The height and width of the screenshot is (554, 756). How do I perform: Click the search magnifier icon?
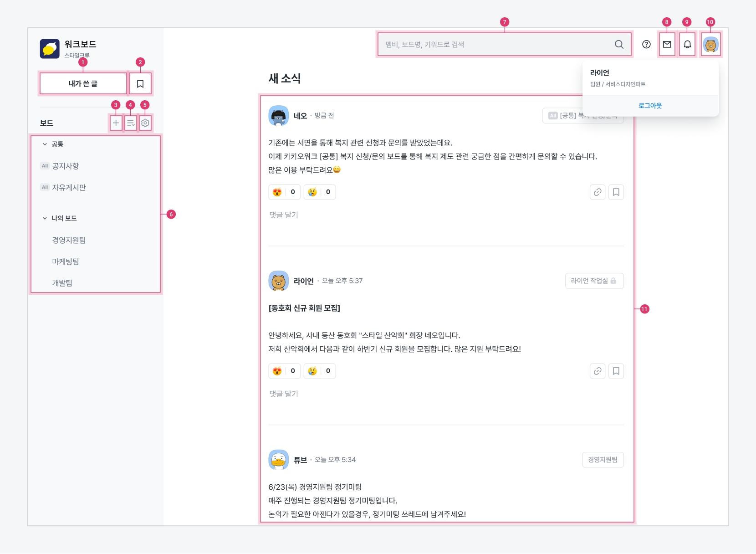(x=619, y=45)
